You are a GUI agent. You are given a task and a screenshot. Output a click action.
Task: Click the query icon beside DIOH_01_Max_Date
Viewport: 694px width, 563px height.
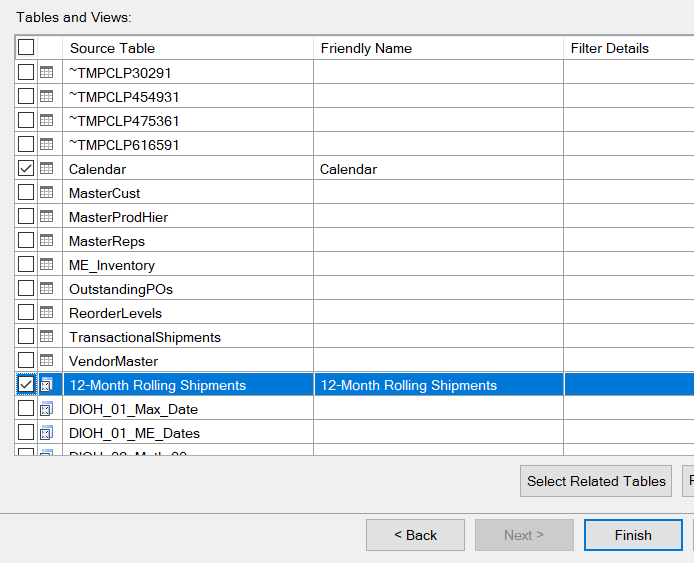46,409
